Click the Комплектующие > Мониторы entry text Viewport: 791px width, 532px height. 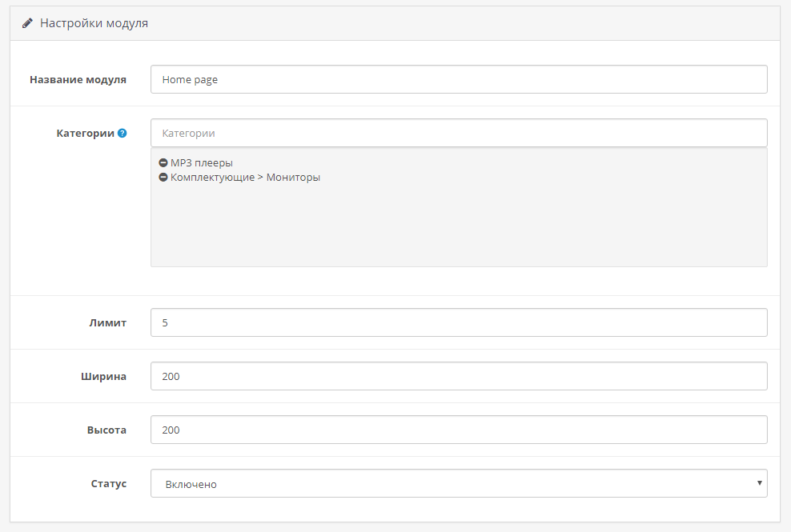[245, 178]
